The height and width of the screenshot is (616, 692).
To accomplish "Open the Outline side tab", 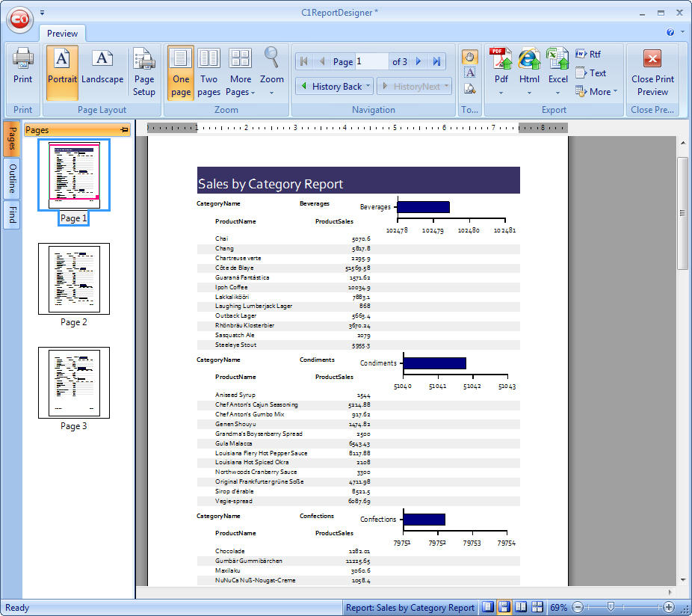I will 13,179.
